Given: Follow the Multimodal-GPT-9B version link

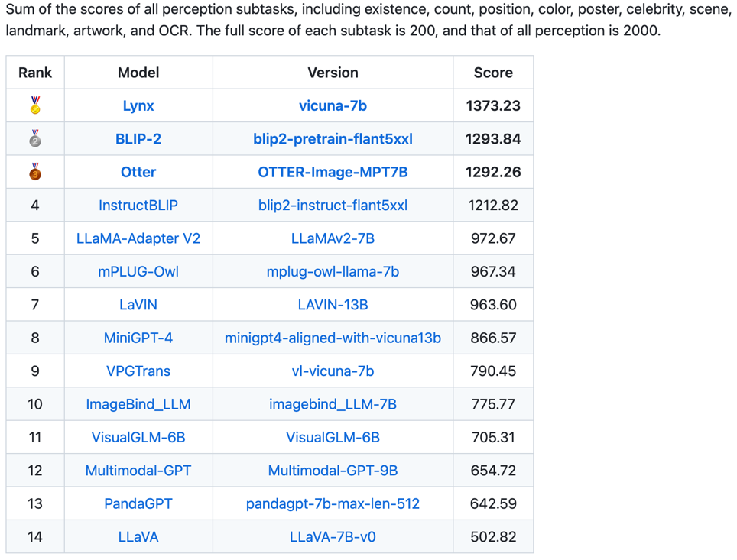Looking at the screenshot, I should coord(333,471).
